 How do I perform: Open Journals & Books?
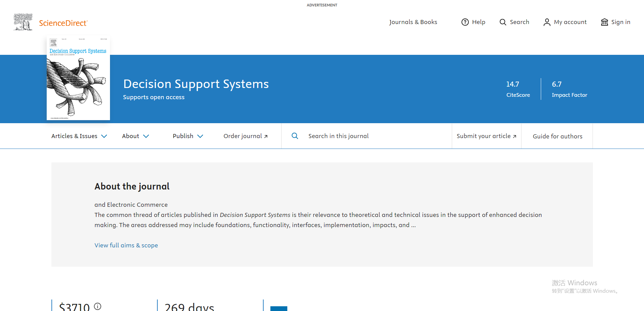(413, 22)
